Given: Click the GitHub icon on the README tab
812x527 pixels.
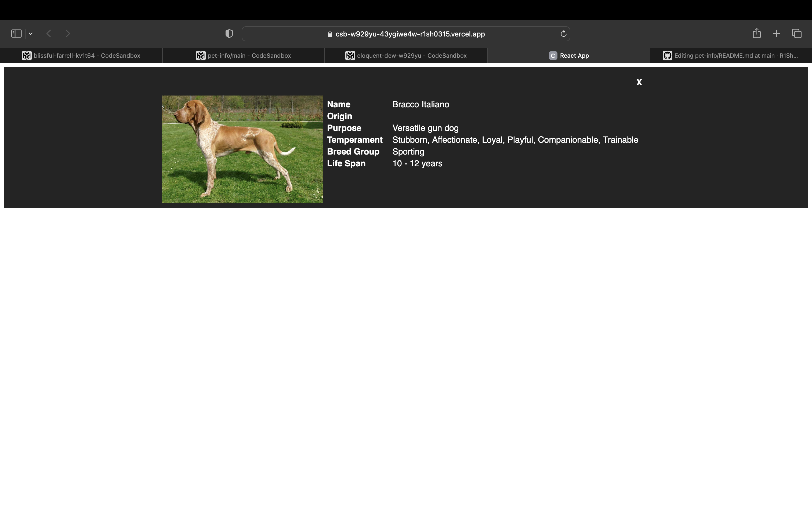Looking at the screenshot, I should click(x=666, y=55).
